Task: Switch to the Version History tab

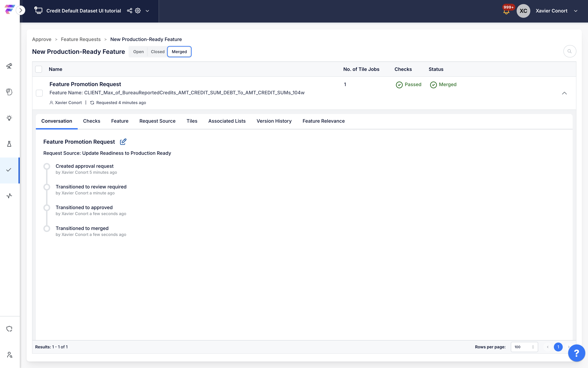Action: click(274, 121)
